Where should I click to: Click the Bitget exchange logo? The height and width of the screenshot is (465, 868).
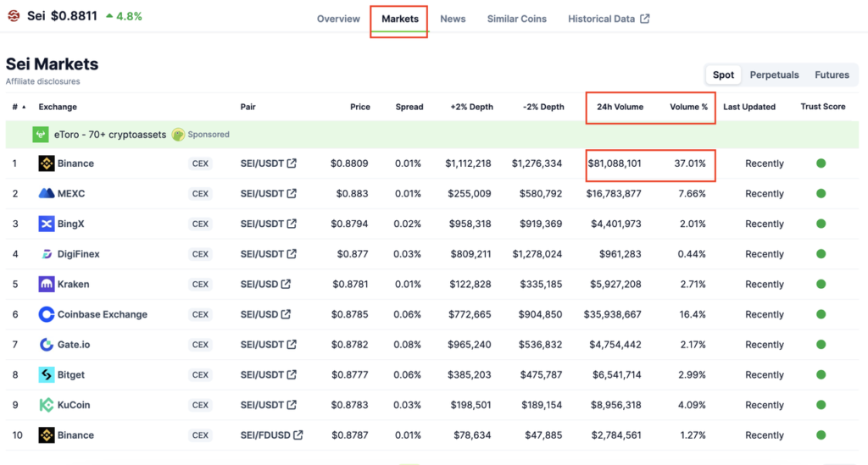[x=47, y=374]
